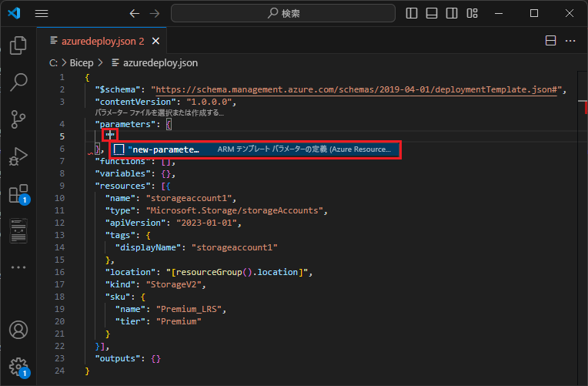Click the azuredeploy.json breadcrumb item
The image size is (588, 386).
coord(155,62)
